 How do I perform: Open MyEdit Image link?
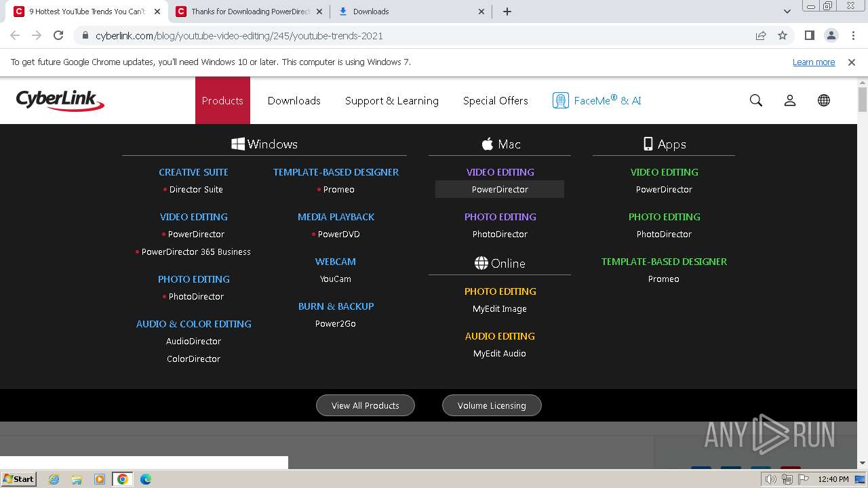pyautogui.click(x=500, y=309)
